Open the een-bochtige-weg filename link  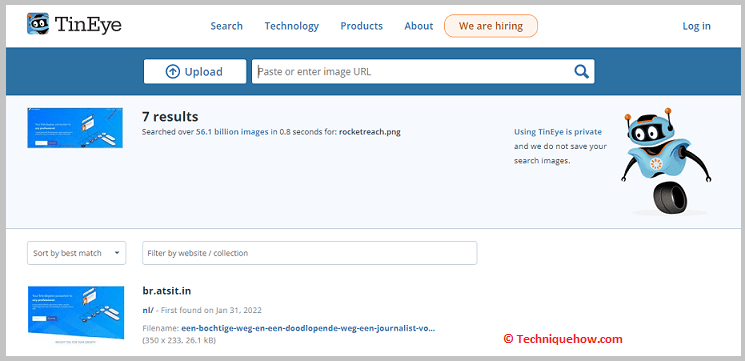coord(308,328)
